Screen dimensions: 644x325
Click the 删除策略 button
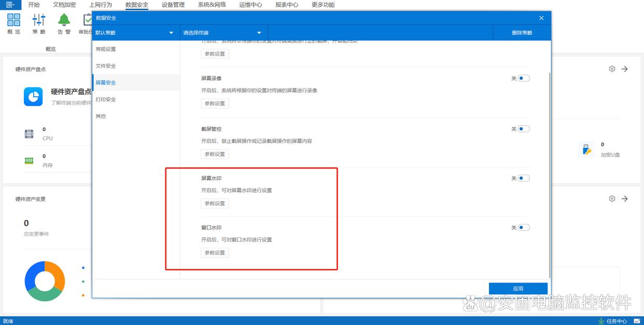click(x=522, y=33)
